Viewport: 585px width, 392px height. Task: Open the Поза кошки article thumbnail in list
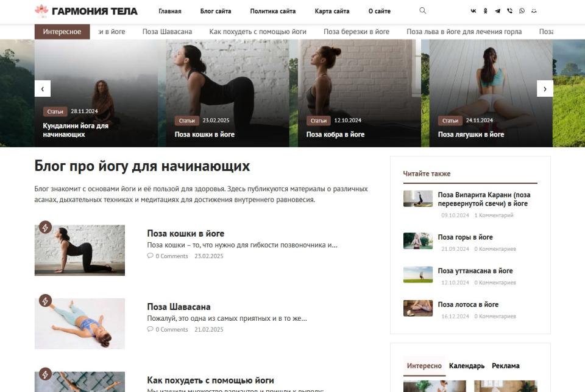(x=80, y=250)
